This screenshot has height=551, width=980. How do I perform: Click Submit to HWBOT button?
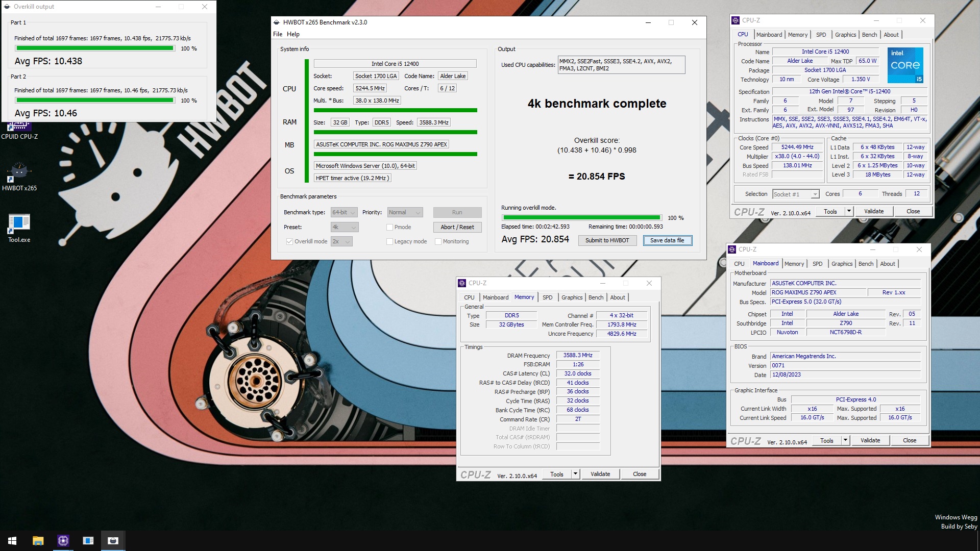607,240
